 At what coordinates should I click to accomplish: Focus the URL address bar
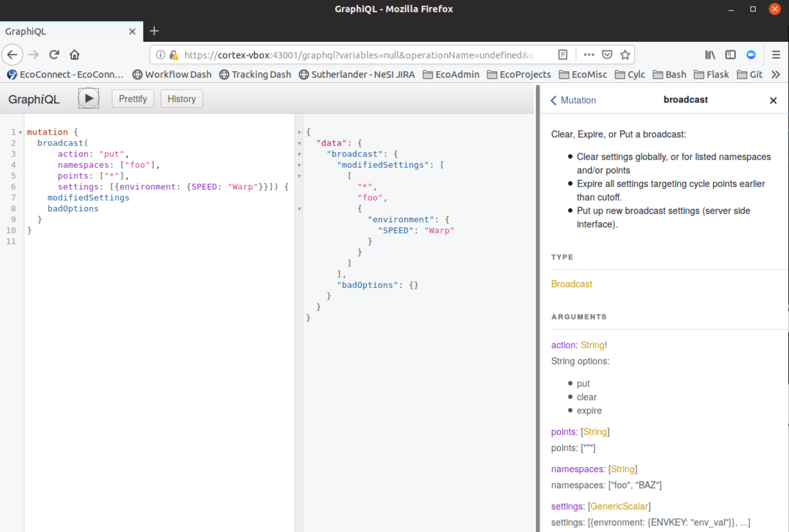point(360,55)
